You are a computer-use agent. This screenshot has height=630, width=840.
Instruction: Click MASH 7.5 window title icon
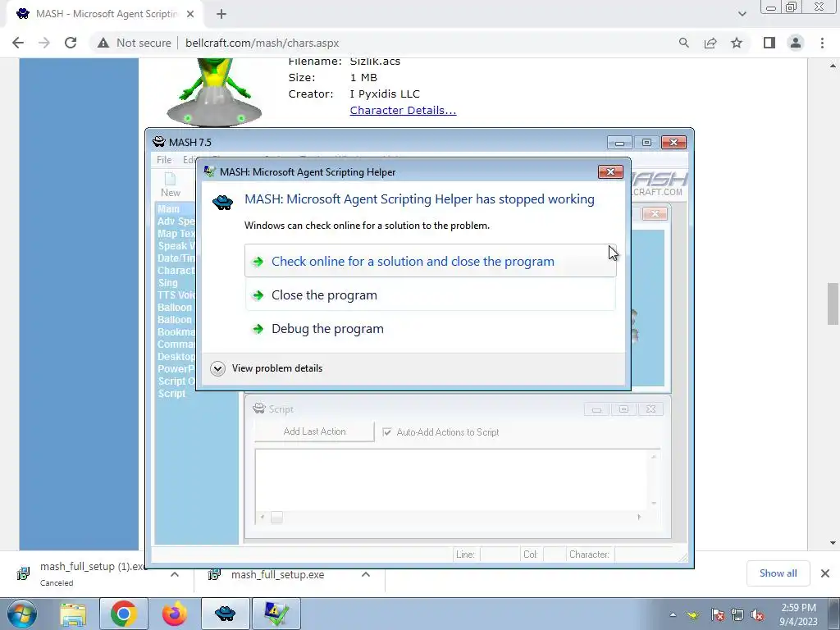(158, 142)
